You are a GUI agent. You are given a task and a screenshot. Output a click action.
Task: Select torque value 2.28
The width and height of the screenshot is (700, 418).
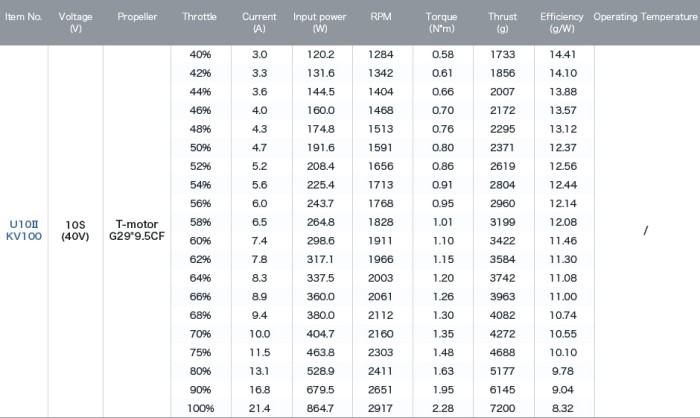(x=443, y=408)
